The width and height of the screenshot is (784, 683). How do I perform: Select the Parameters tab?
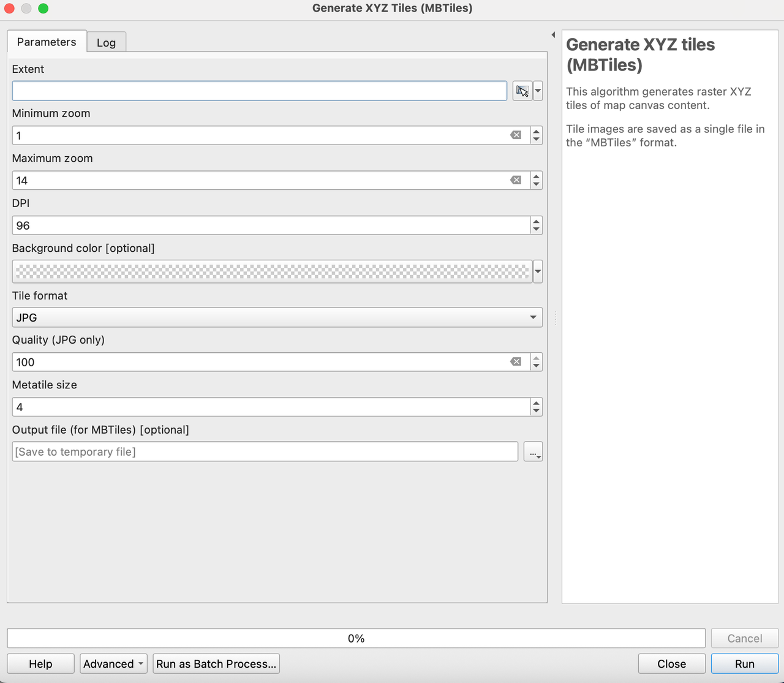[x=47, y=42]
